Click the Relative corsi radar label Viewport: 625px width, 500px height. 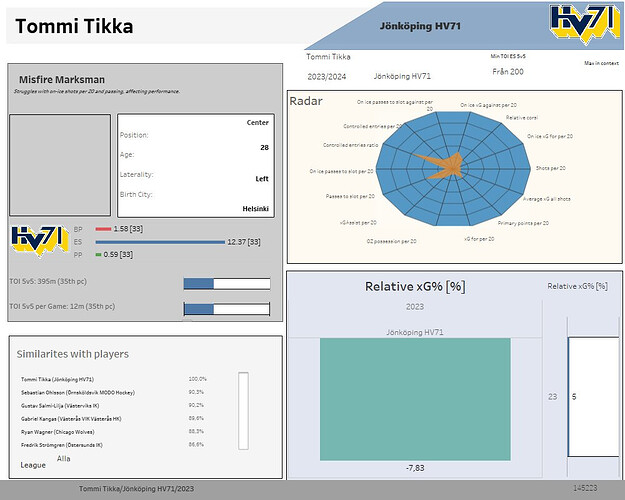(522, 118)
